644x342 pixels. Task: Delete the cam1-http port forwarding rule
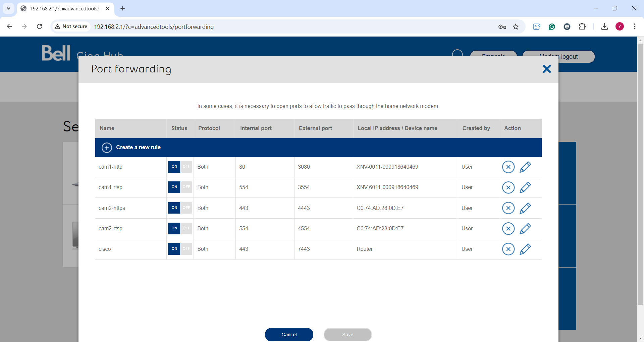(x=508, y=167)
